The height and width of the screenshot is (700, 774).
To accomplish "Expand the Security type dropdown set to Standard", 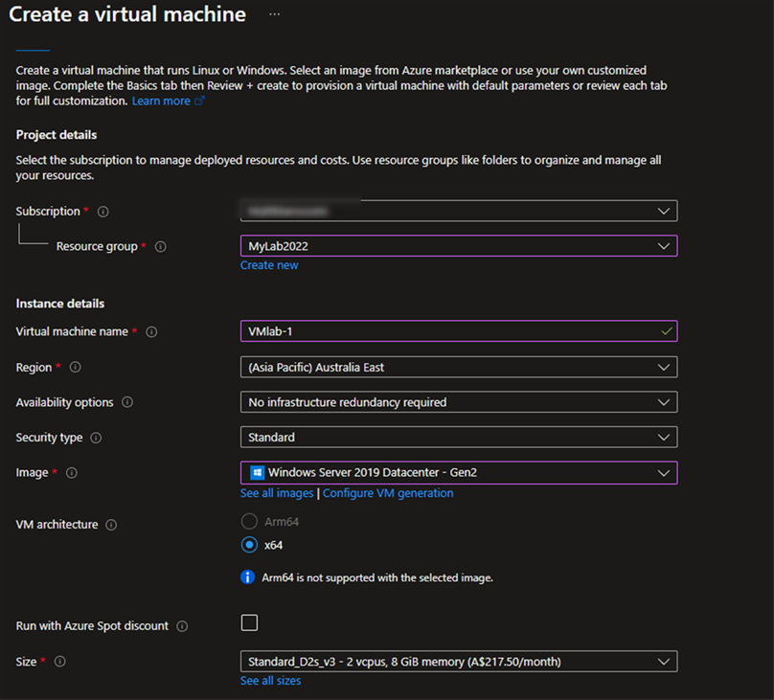I will pyautogui.click(x=459, y=437).
